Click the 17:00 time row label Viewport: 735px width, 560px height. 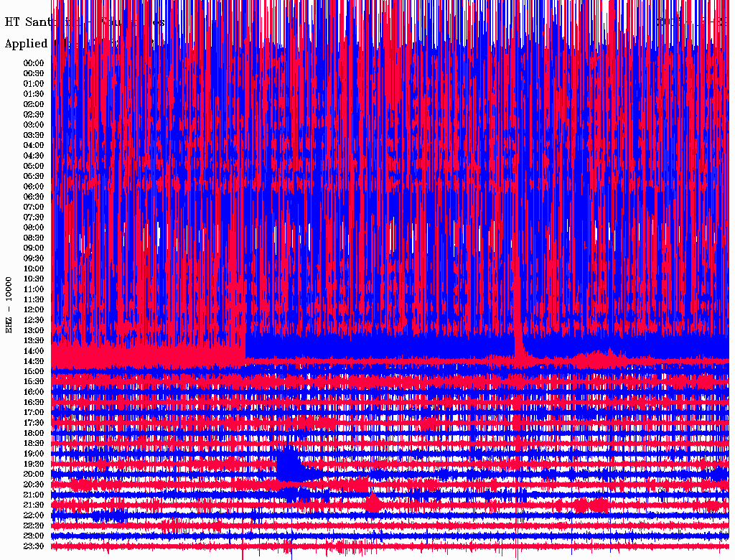pyautogui.click(x=34, y=413)
